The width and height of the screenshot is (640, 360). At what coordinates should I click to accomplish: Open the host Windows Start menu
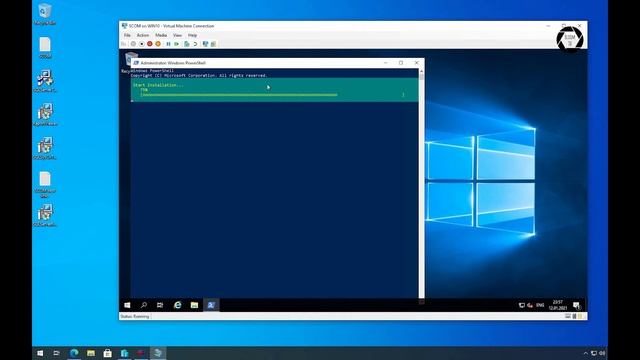point(40,353)
